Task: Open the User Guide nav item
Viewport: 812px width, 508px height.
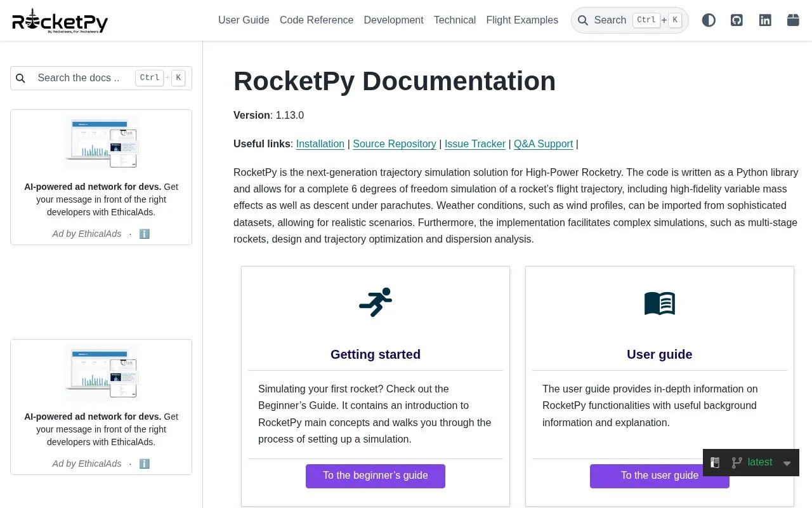Action: [244, 20]
